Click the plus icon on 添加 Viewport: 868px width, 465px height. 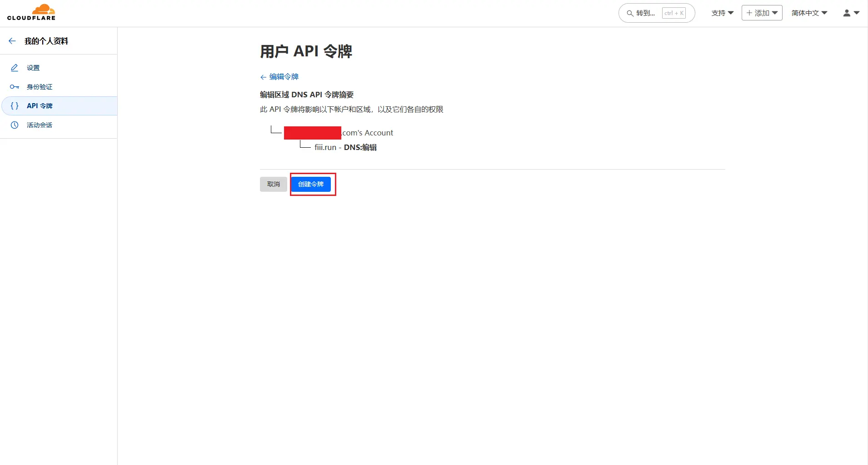pyautogui.click(x=749, y=13)
